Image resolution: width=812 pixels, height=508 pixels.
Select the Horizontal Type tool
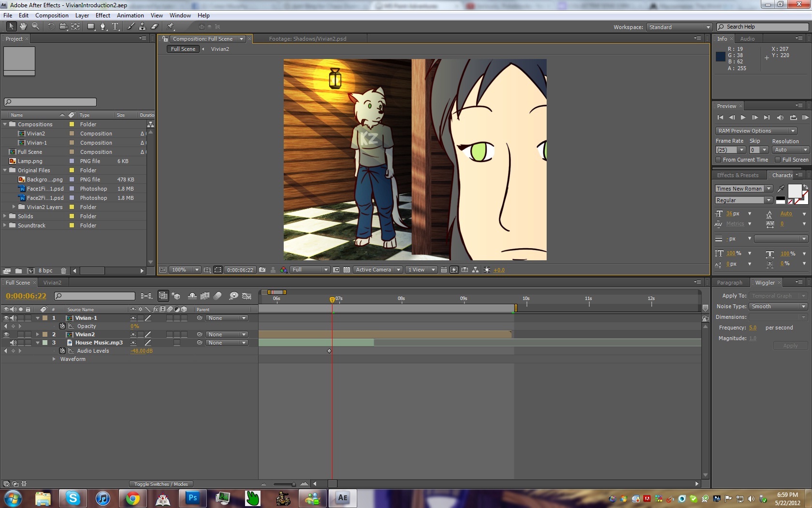115,27
